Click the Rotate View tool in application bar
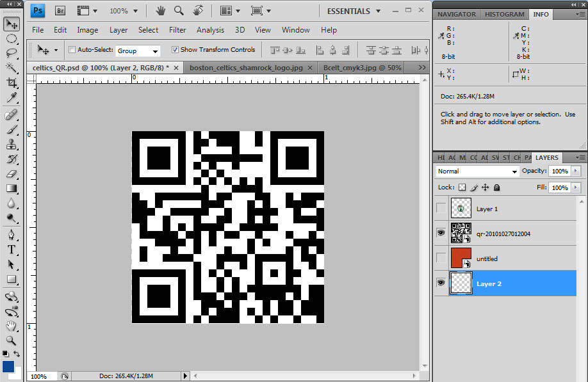The image size is (588, 382). click(x=198, y=10)
